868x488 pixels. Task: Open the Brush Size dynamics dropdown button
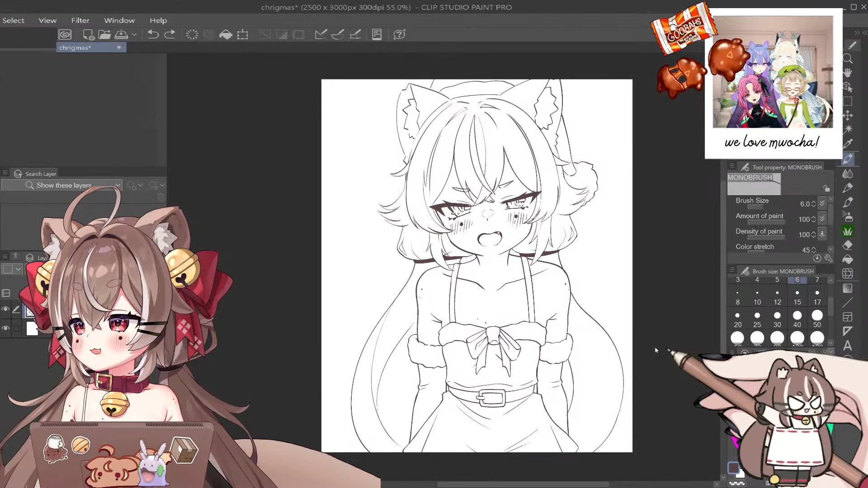coord(822,204)
